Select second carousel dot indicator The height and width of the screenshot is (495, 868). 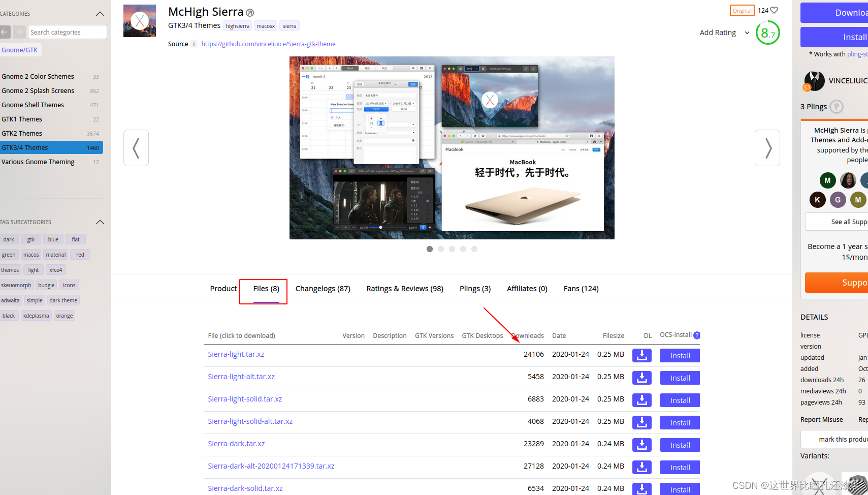[x=441, y=249]
